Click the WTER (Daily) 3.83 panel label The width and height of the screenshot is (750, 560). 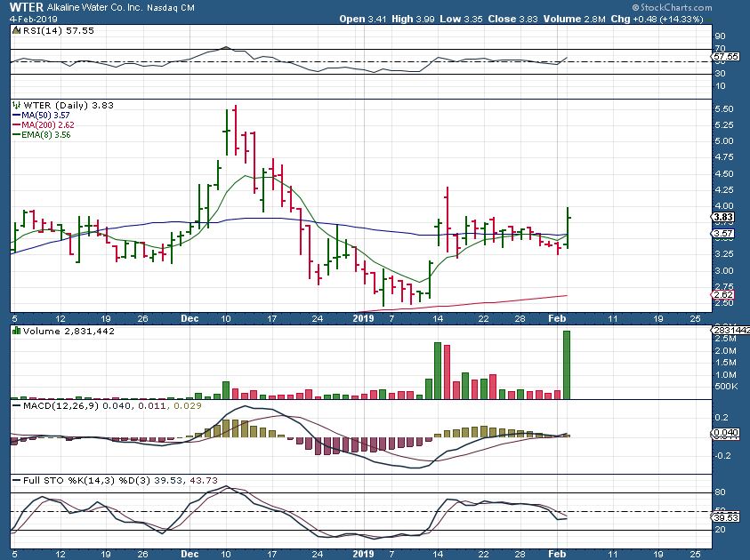(69, 105)
